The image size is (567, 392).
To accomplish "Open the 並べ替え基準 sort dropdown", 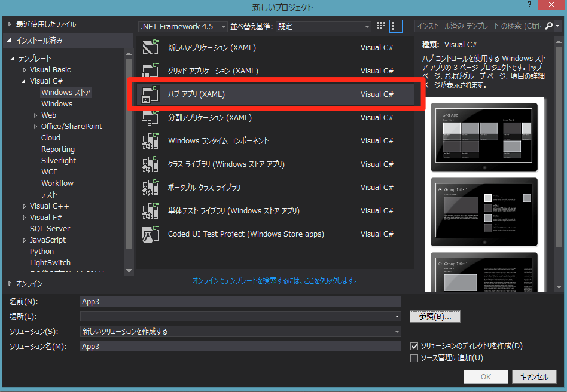I will tap(323, 27).
